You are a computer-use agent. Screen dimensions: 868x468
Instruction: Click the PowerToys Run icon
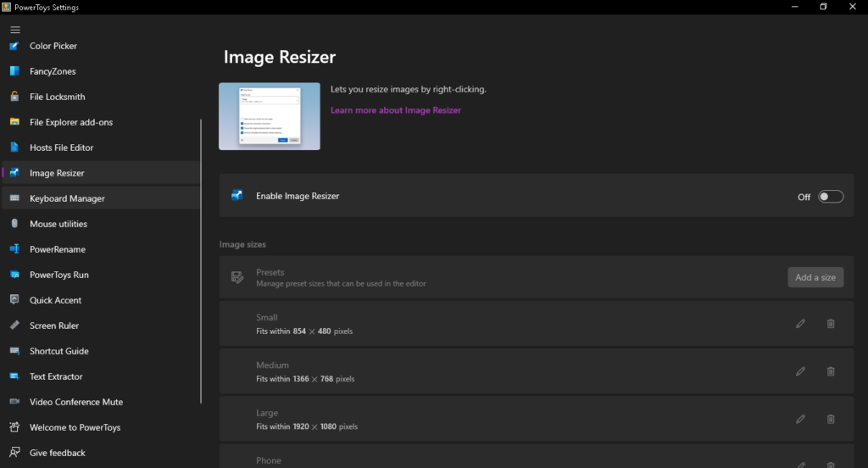(x=15, y=275)
